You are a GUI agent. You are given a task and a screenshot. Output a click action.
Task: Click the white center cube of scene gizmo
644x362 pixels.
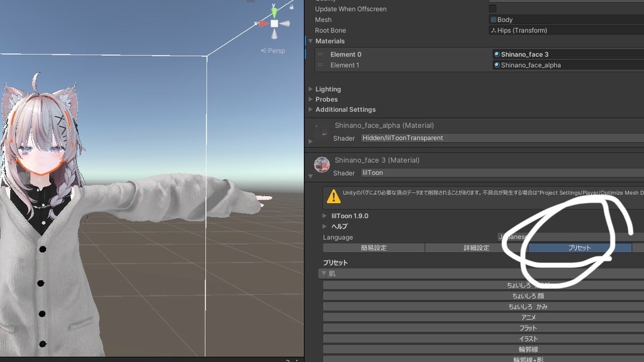tap(274, 23)
